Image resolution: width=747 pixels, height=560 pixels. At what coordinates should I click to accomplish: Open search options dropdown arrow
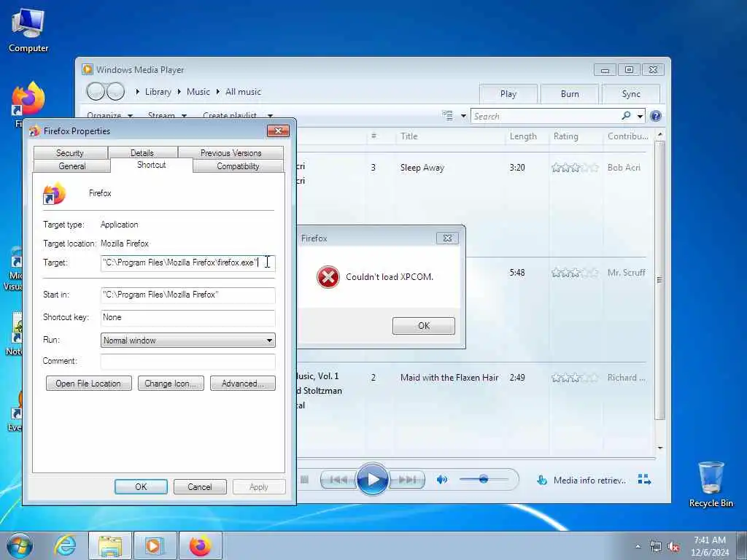coord(640,116)
